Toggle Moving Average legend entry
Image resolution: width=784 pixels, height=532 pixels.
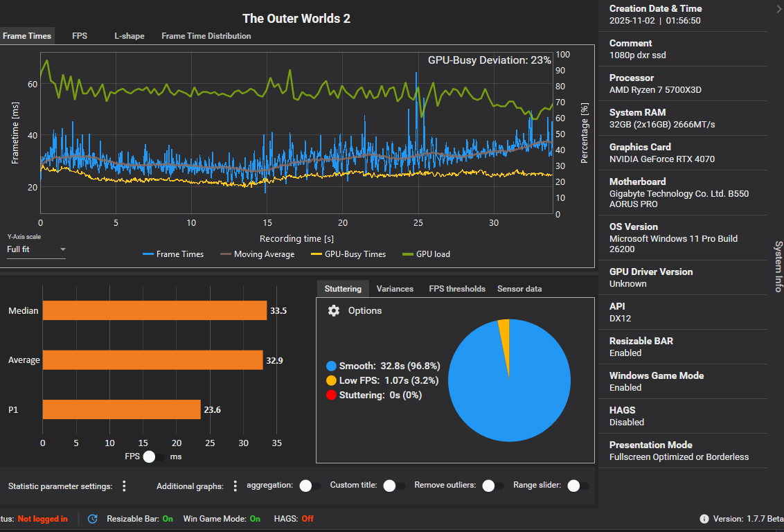(258, 254)
